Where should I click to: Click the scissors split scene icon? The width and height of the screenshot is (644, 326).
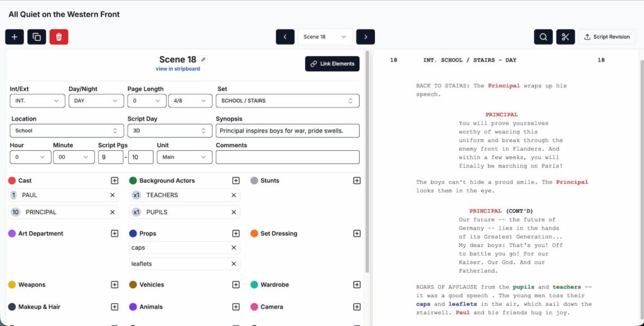(x=565, y=37)
